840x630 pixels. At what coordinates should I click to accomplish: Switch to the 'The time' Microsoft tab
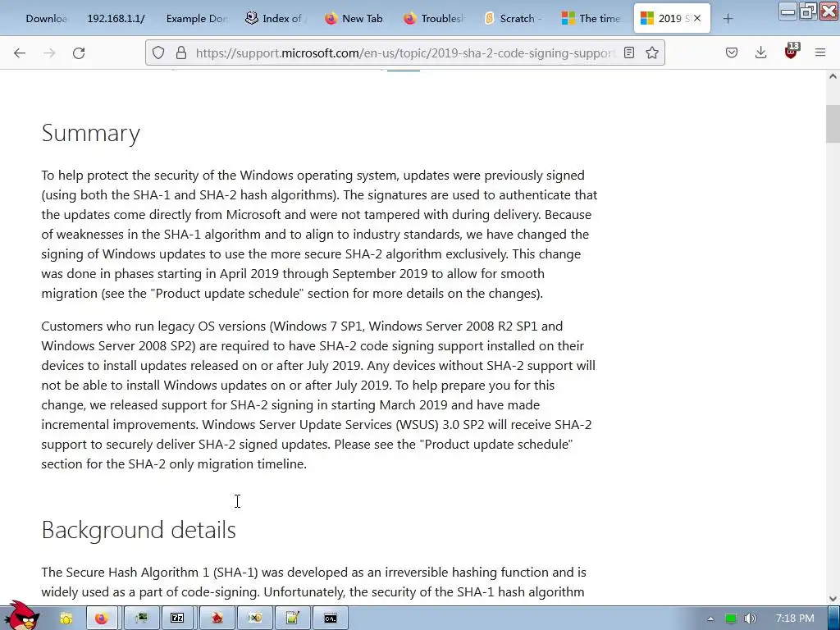click(x=592, y=18)
